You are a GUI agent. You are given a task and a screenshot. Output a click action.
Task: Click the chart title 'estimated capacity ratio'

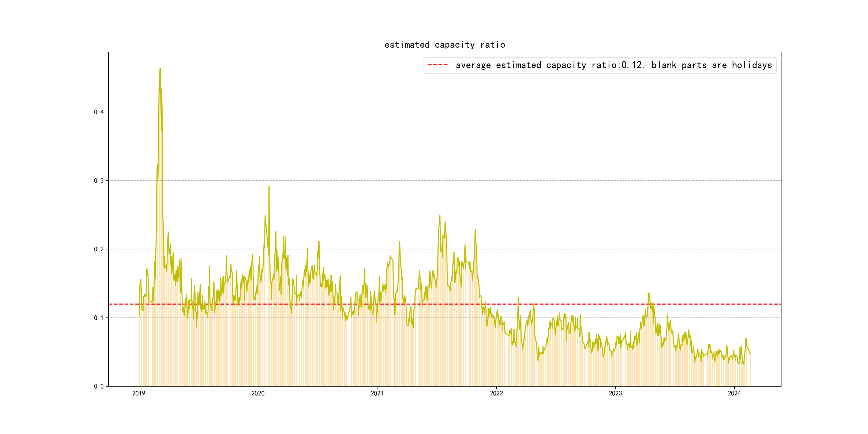(444, 45)
